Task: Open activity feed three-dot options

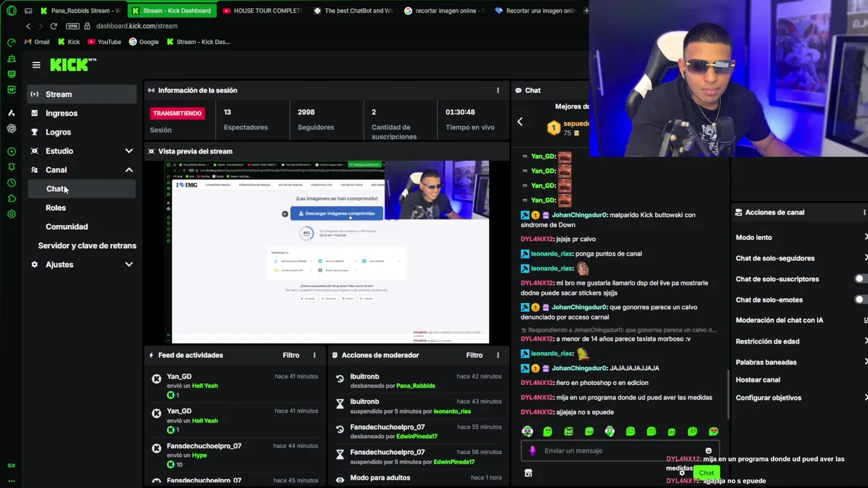Action: tap(314, 355)
